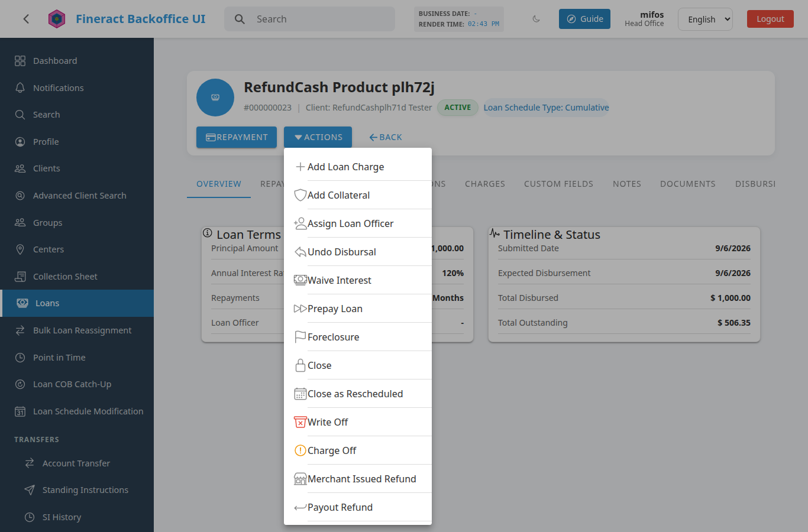Focus the top Search field

(309, 19)
